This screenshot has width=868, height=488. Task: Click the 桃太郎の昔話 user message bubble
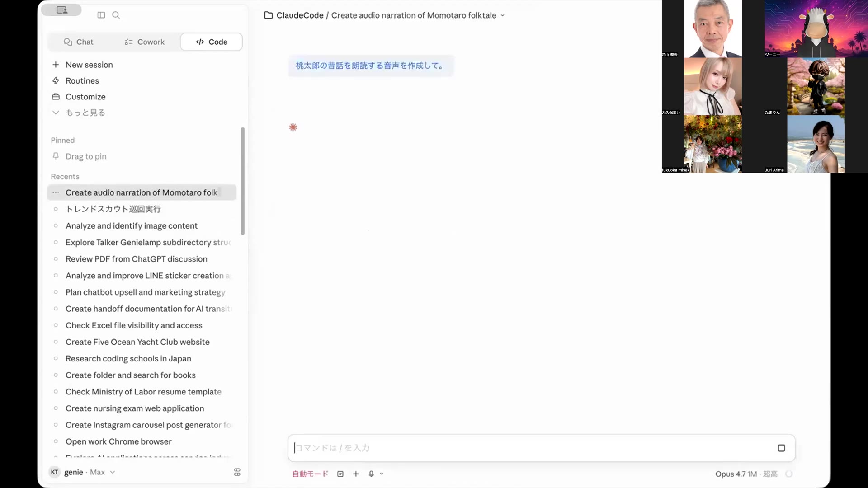click(371, 66)
